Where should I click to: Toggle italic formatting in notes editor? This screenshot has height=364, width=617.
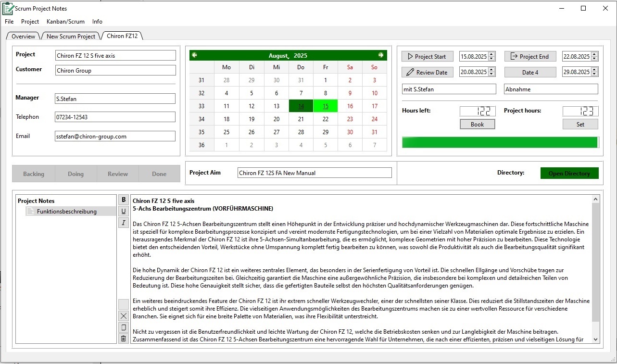click(x=124, y=223)
